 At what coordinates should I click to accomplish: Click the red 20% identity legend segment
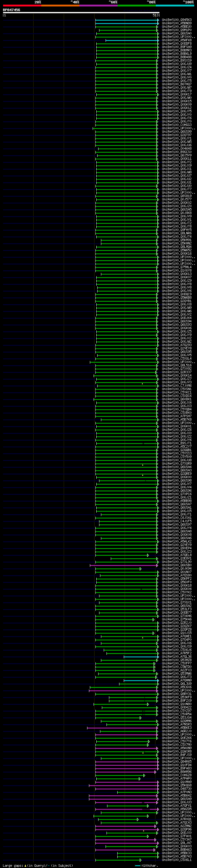tap(22, 6)
